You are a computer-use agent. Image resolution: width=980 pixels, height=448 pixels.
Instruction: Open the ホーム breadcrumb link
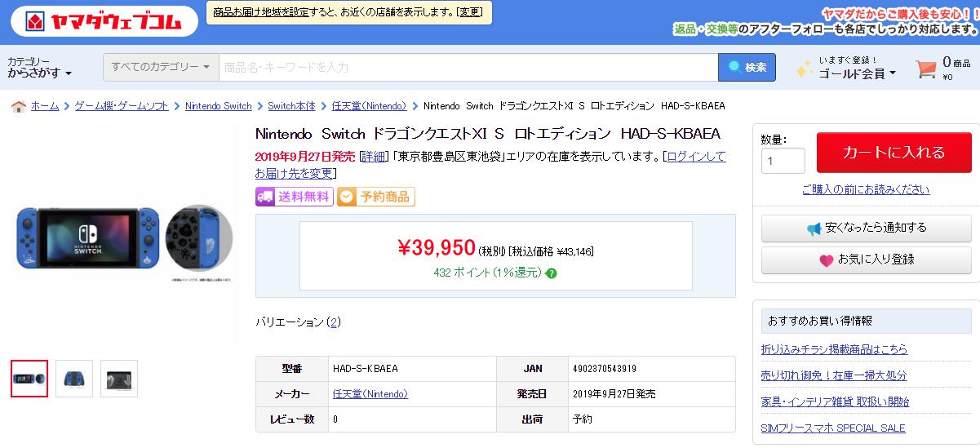tap(45, 106)
